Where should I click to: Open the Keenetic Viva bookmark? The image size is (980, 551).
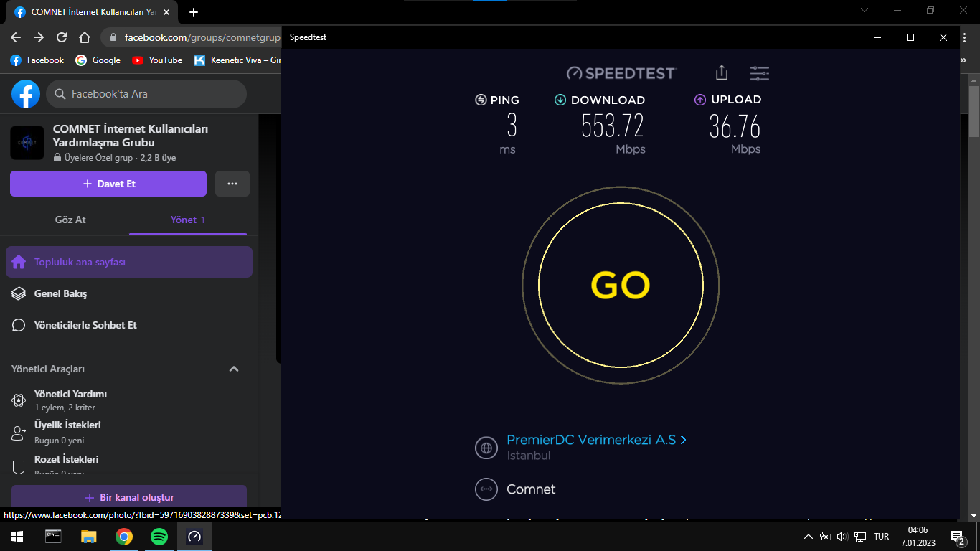237,60
